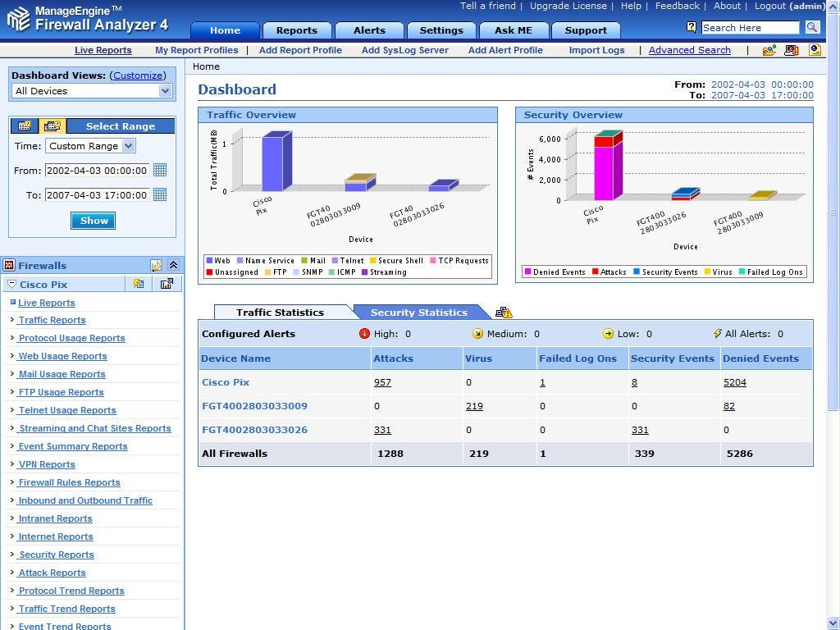Expand the Protocol Usage Reports arrow
Viewport: 840px width, 630px height.
[x=12, y=337]
